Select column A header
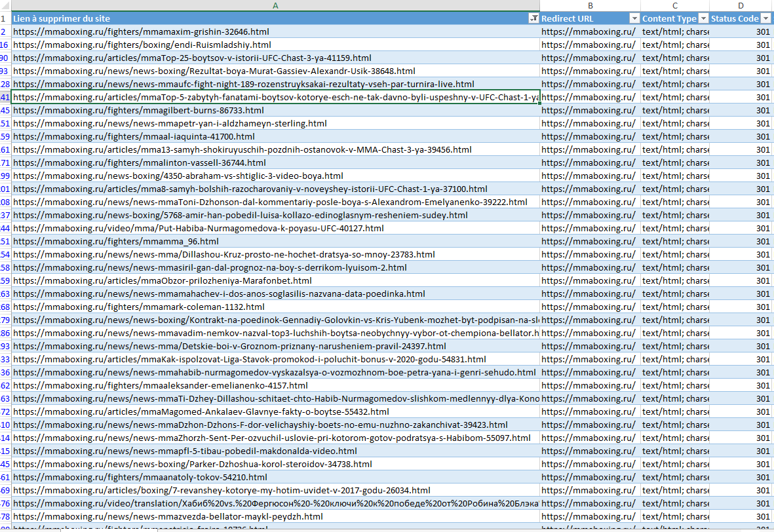The image size is (774, 532). (275, 6)
